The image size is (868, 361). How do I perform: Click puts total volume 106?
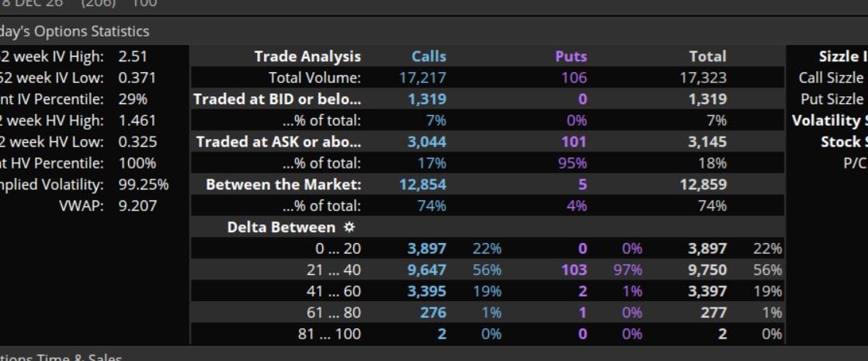tap(574, 78)
